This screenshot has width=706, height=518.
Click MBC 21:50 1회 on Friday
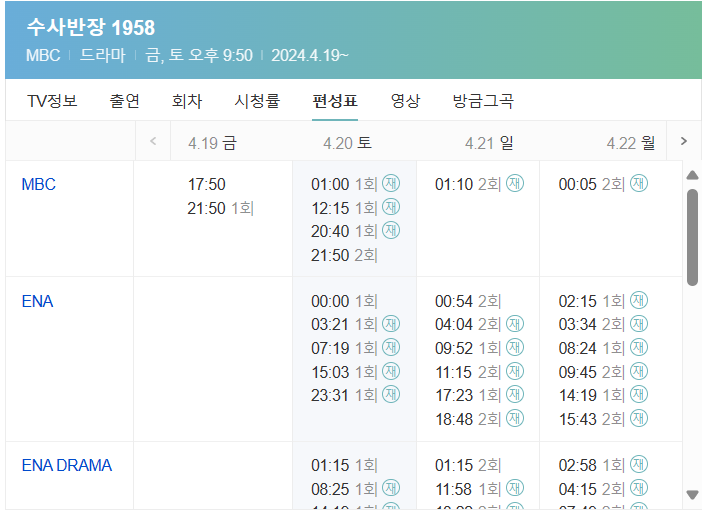point(221,208)
